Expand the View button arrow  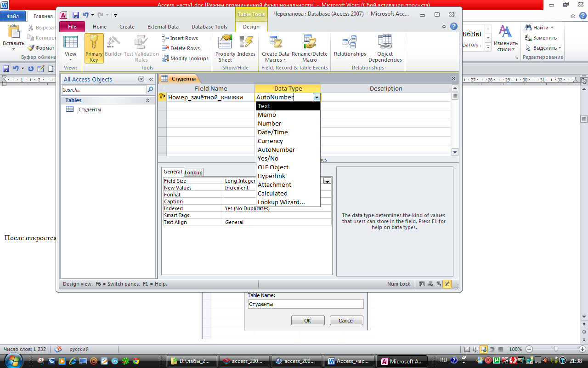(x=70, y=60)
